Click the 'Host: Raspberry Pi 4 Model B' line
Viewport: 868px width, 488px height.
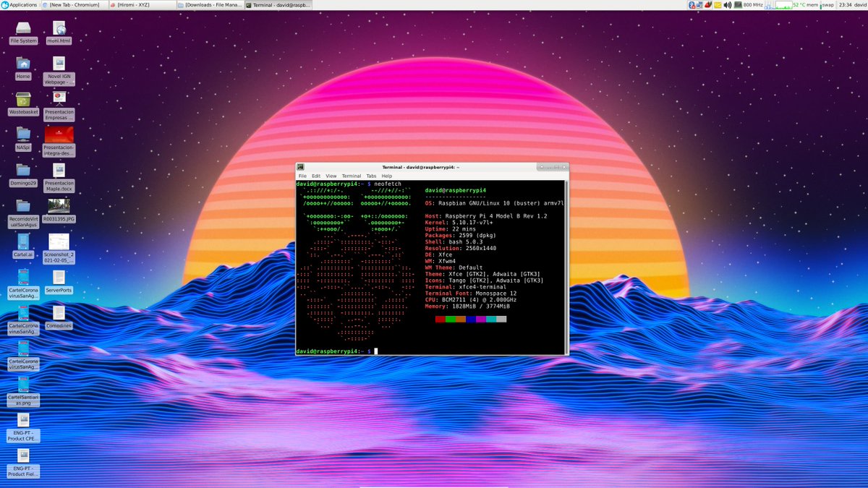pos(486,216)
